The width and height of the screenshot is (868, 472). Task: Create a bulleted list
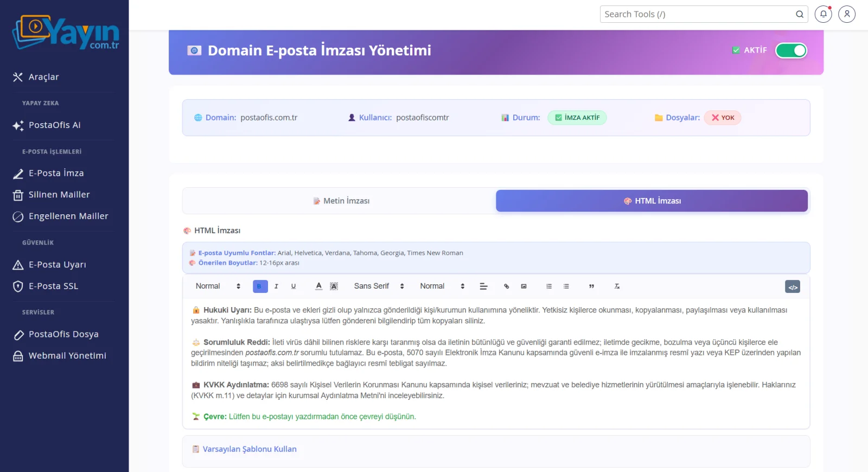566,286
